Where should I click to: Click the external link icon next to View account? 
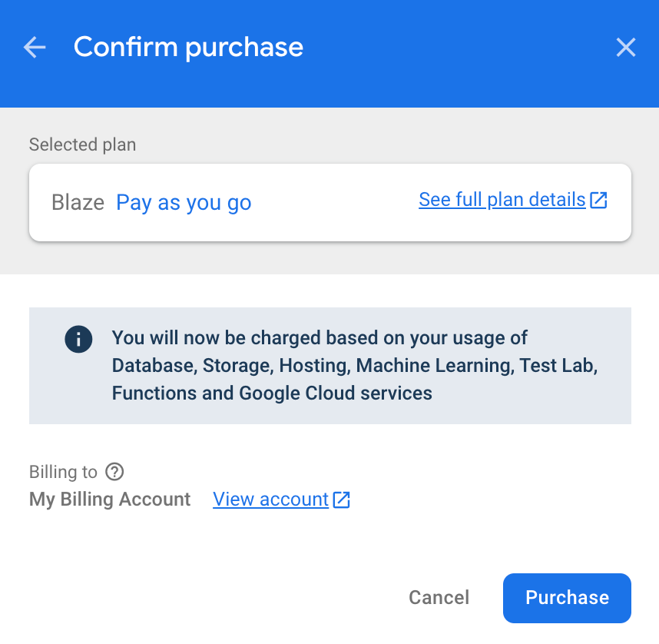tap(341, 499)
